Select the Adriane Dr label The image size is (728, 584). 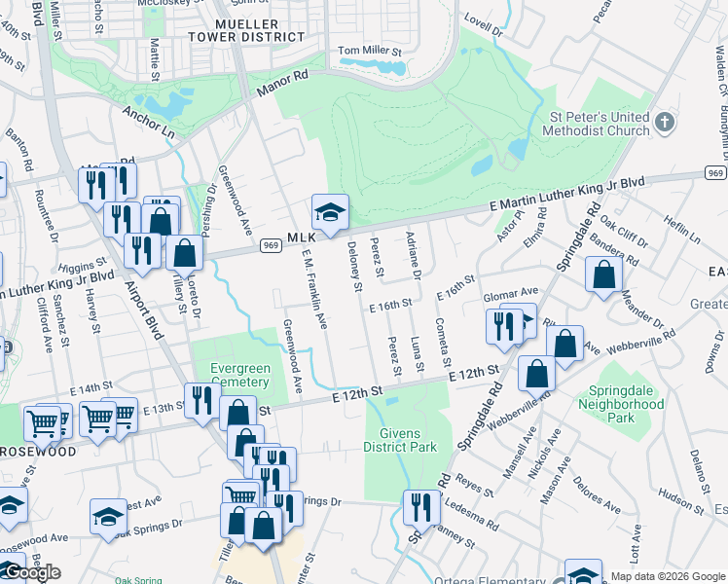coord(413,256)
